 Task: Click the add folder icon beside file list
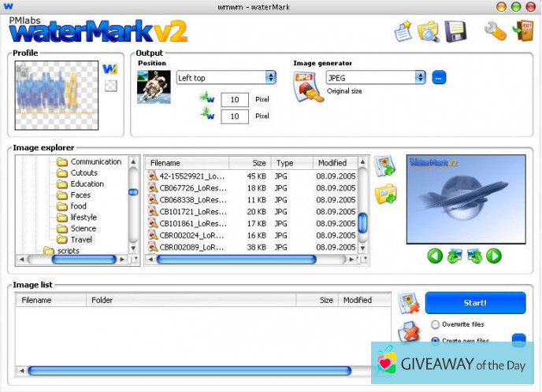385,194
